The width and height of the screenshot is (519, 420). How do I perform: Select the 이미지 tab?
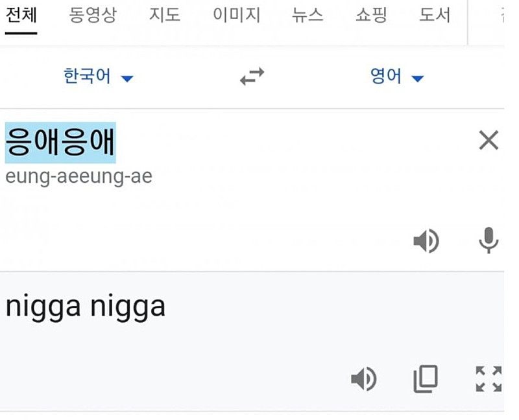click(x=237, y=16)
